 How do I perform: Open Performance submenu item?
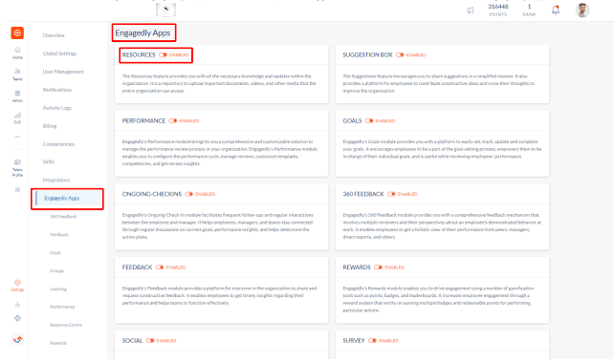point(62,307)
